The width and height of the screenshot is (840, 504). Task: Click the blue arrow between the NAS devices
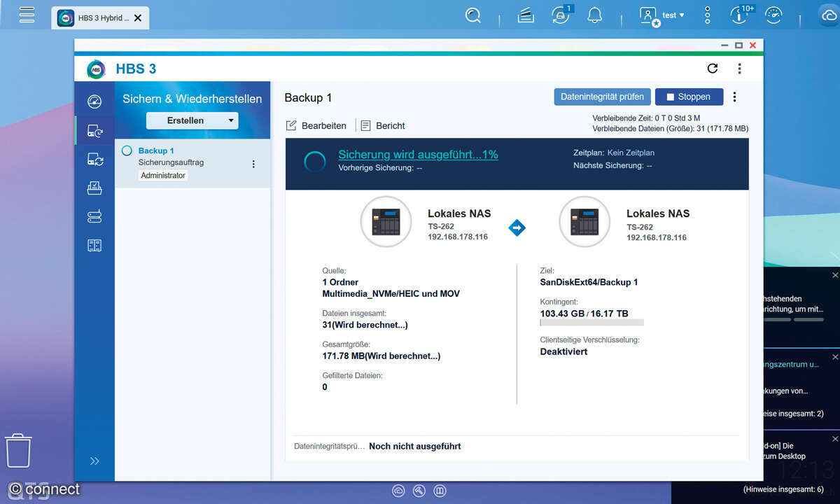pyautogui.click(x=517, y=227)
